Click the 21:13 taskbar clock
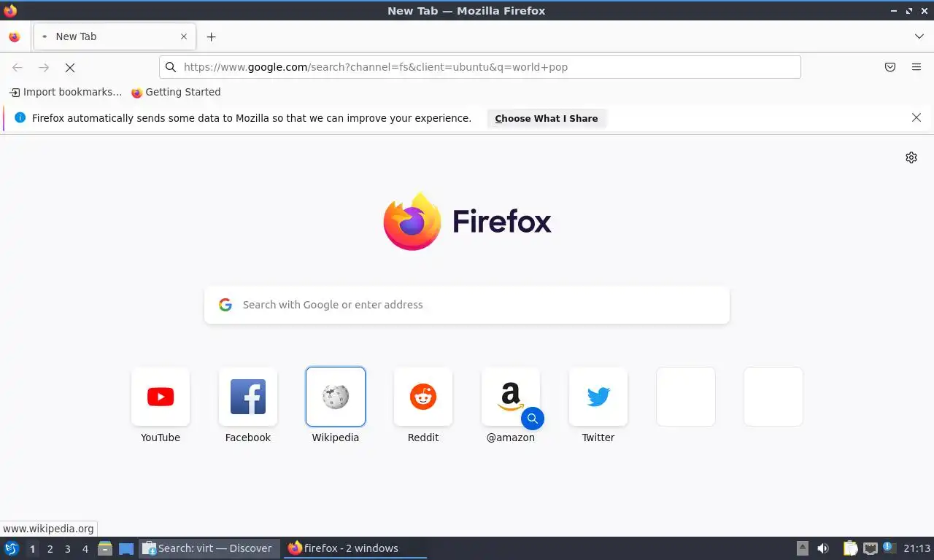 point(916,548)
